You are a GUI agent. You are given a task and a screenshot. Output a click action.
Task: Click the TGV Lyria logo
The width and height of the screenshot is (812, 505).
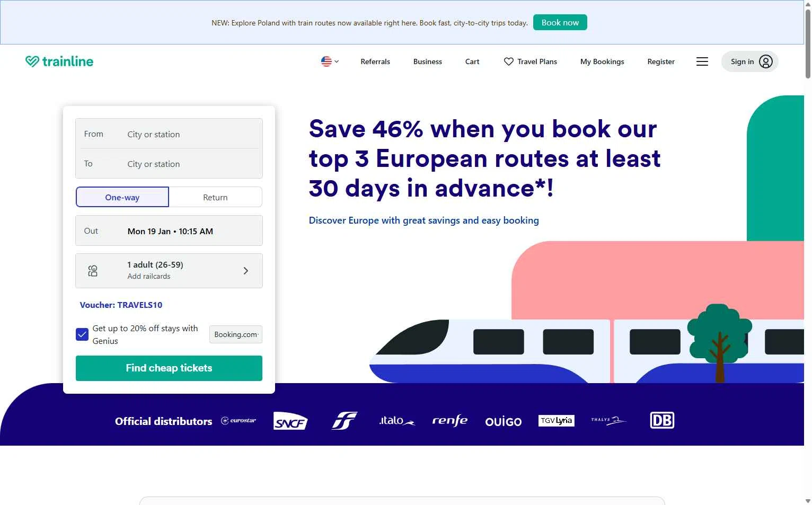[556, 421]
